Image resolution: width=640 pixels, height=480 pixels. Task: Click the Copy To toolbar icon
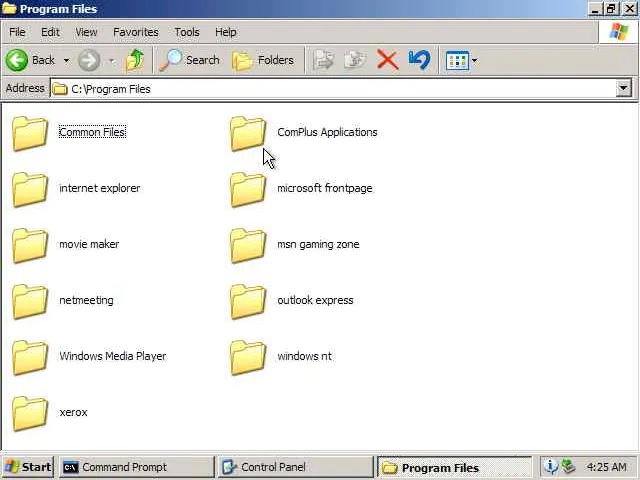[355, 60]
